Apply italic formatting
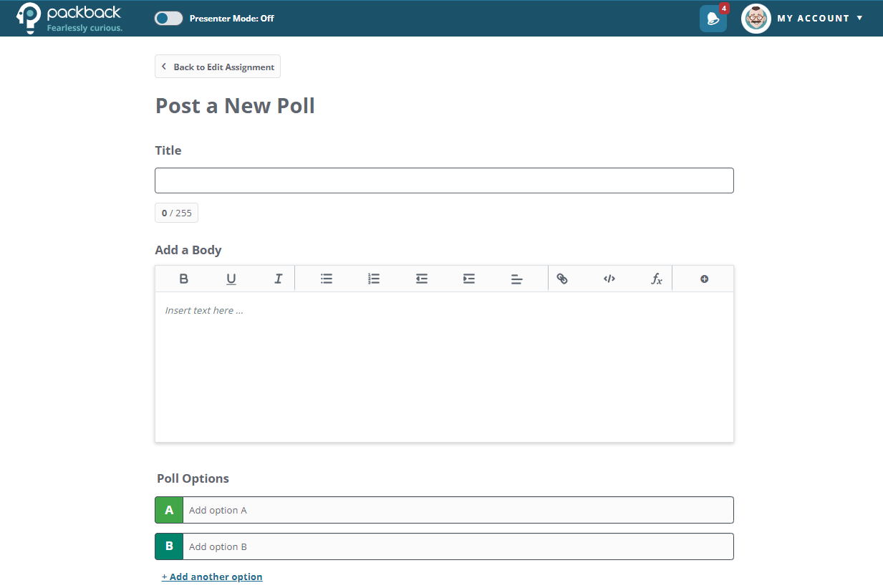The height and width of the screenshot is (588, 883). 278,279
